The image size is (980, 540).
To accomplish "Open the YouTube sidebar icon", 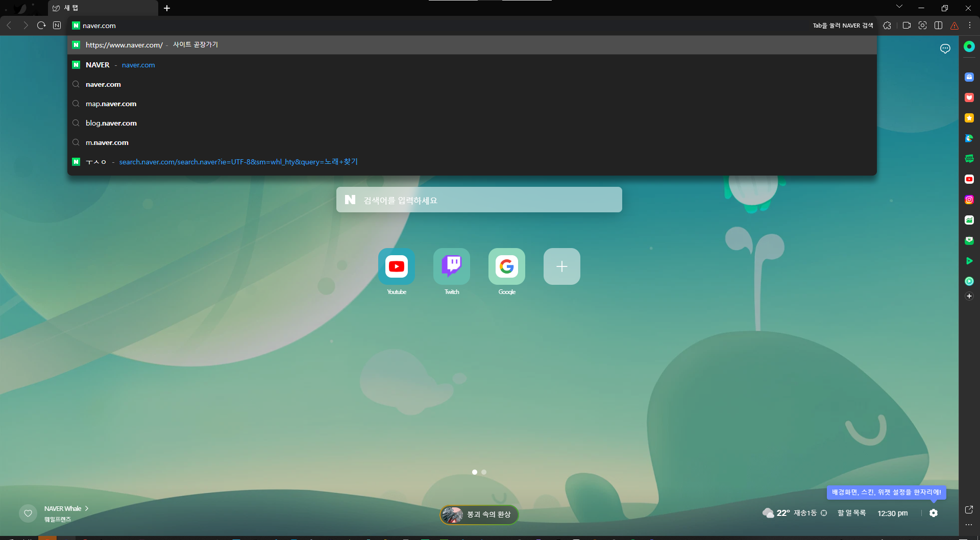I will point(969,179).
